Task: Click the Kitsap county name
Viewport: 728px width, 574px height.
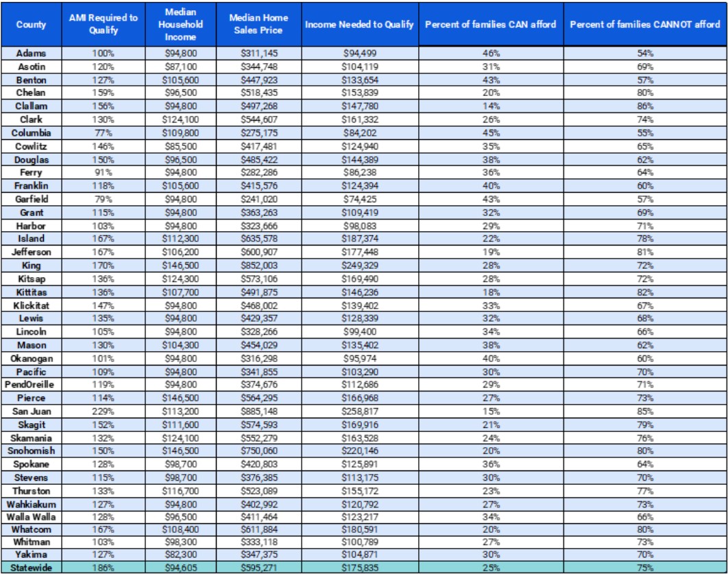Action: (31, 279)
